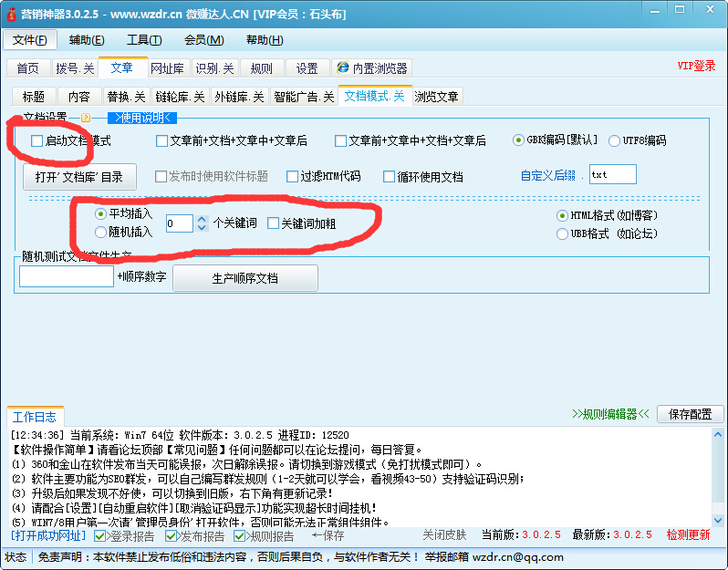Click the 自定义后缀 text field containing txt
This screenshot has height=570, width=728.
[x=612, y=174]
